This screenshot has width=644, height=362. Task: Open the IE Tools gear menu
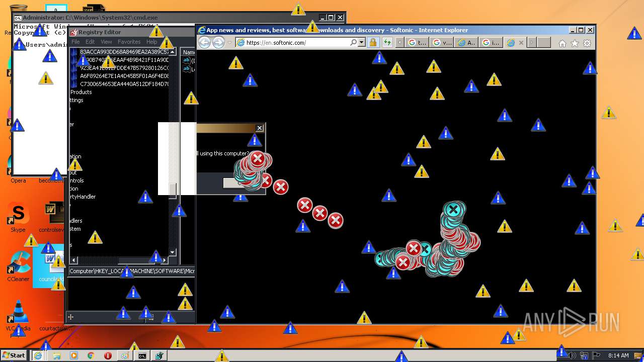(x=587, y=43)
